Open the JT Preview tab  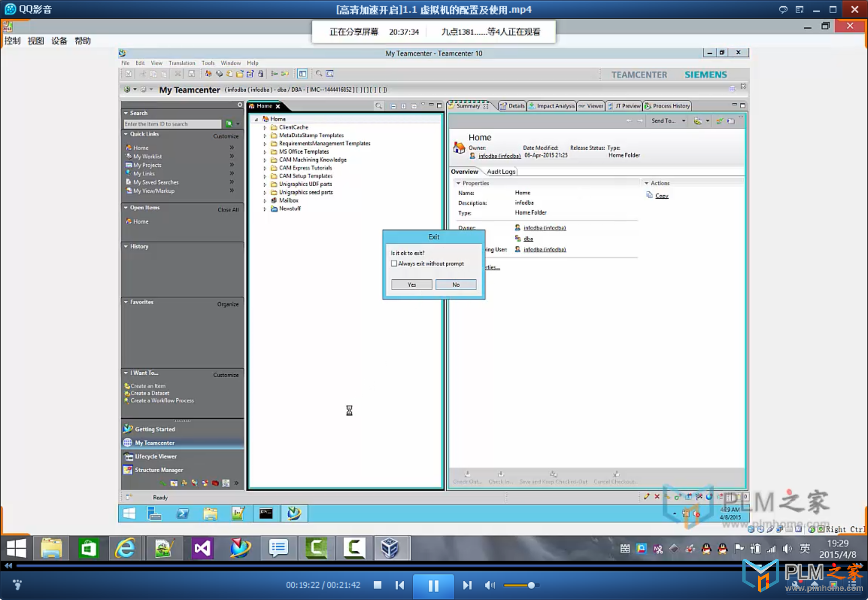pos(624,106)
